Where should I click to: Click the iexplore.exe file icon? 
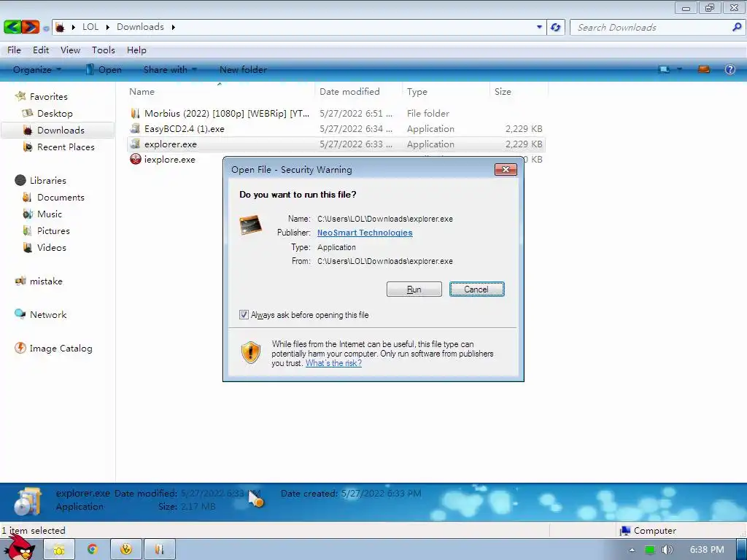pos(135,159)
